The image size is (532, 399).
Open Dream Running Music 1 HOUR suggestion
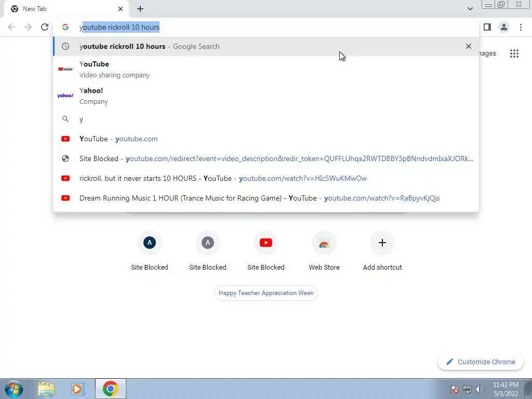[265, 198]
